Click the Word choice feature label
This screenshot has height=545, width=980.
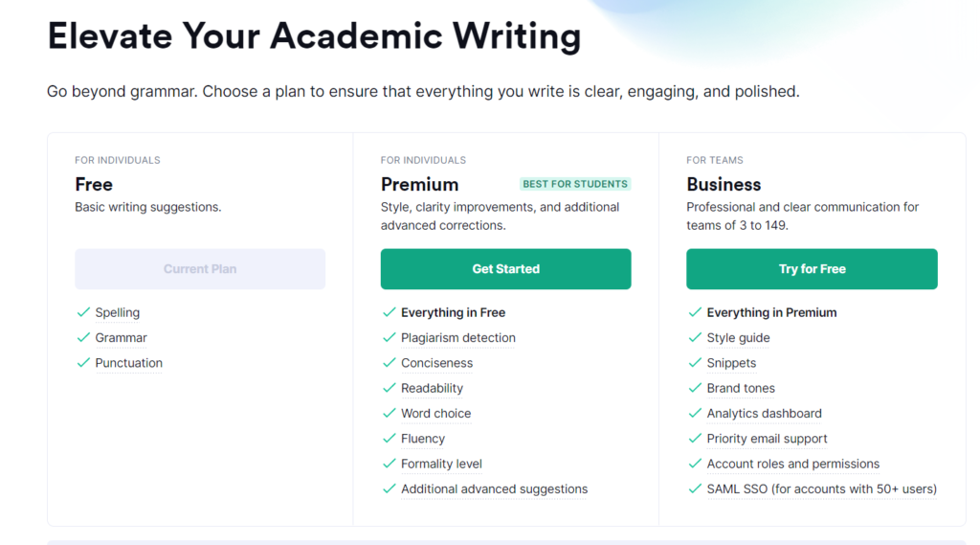(x=435, y=414)
